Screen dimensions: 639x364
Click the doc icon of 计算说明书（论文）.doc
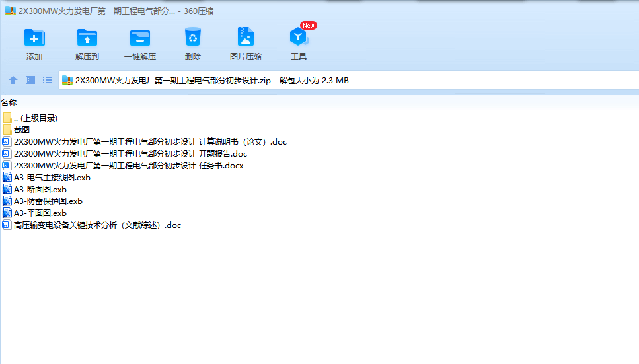click(x=6, y=142)
